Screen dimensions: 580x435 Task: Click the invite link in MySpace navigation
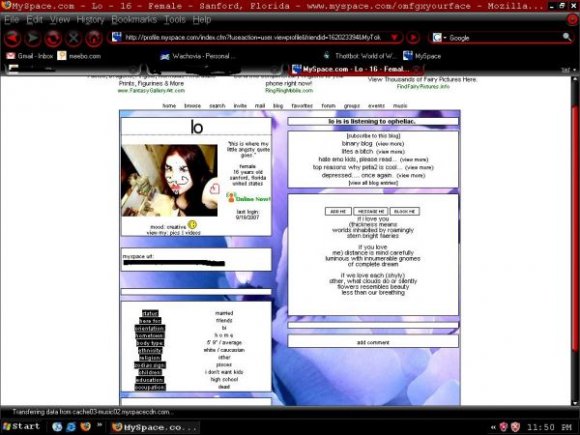pos(240,106)
